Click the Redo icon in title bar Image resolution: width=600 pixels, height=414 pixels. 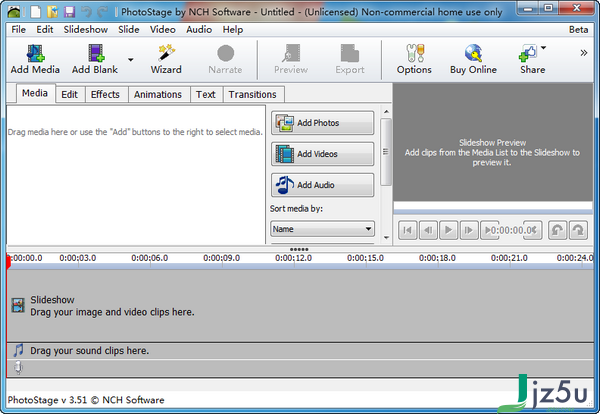102,12
